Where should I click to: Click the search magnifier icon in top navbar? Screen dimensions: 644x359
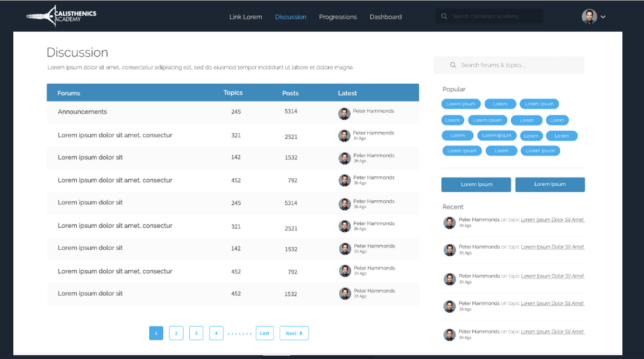(445, 16)
